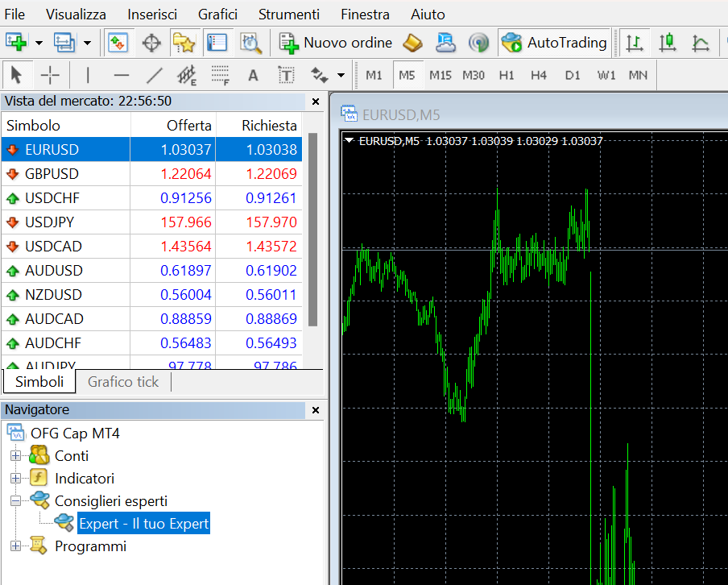Toggle the AutoTrading button
The height and width of the screenshot is (585, 728).
[554, 43]
